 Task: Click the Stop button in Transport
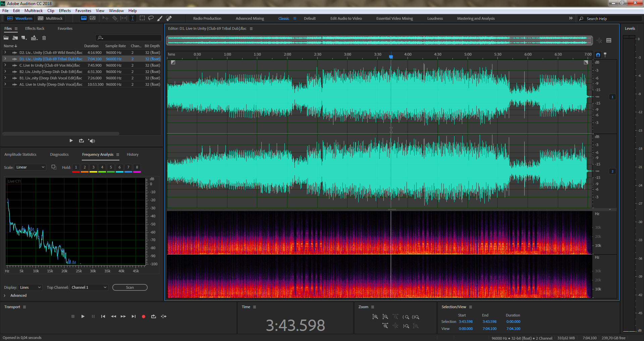pos(73,316)
